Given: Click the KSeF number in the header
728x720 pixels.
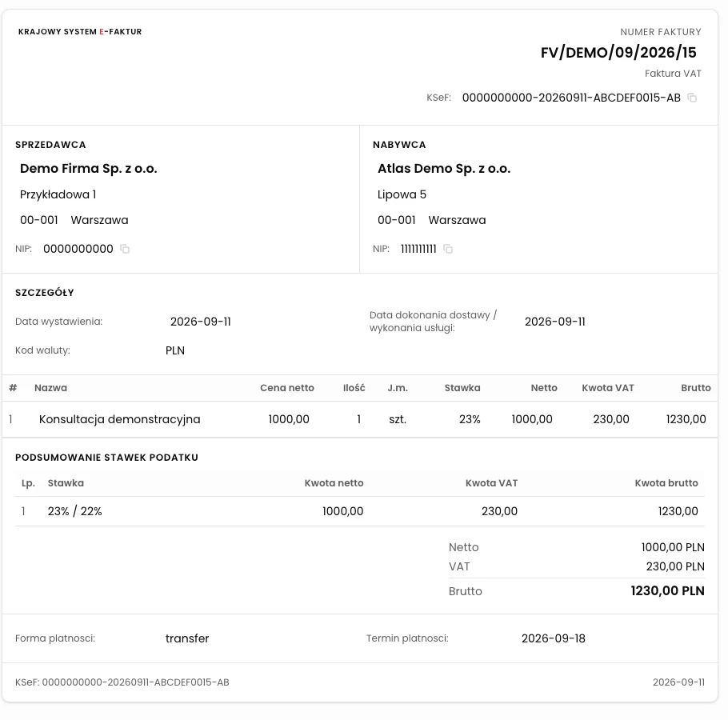Looking at the screenshot, I should point(571,98).
